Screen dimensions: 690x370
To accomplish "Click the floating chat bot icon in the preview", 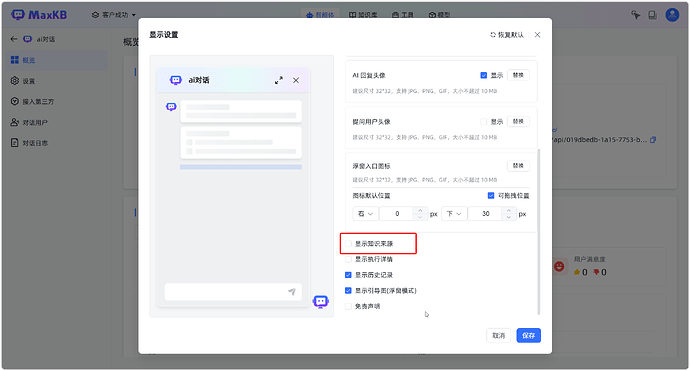I will tap(320, 301).
